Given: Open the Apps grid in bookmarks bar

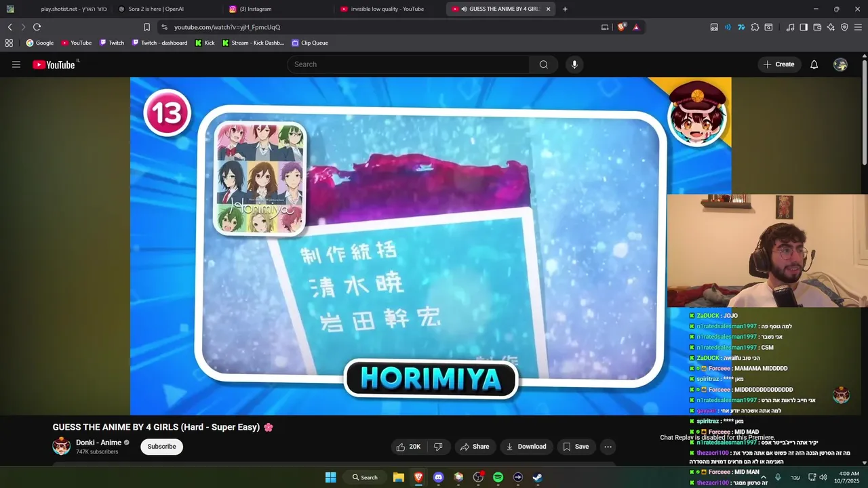Looking at the screenshot, I should point(9,43).
